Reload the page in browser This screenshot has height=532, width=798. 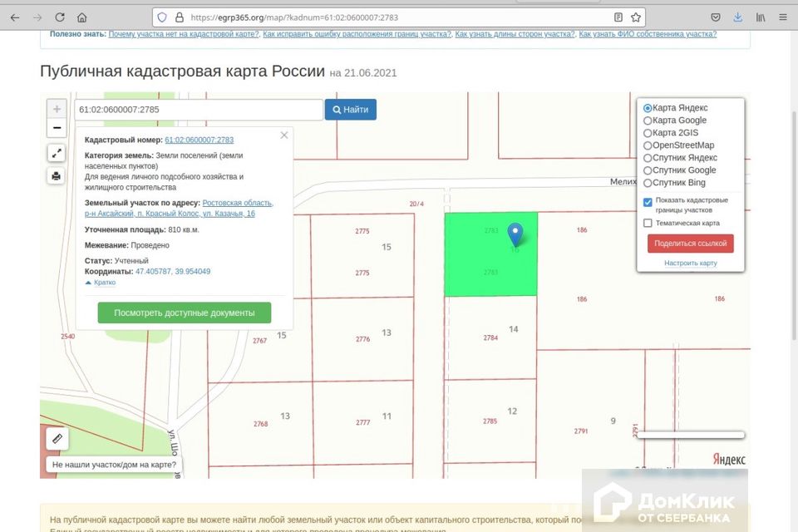tap(60, 17)
